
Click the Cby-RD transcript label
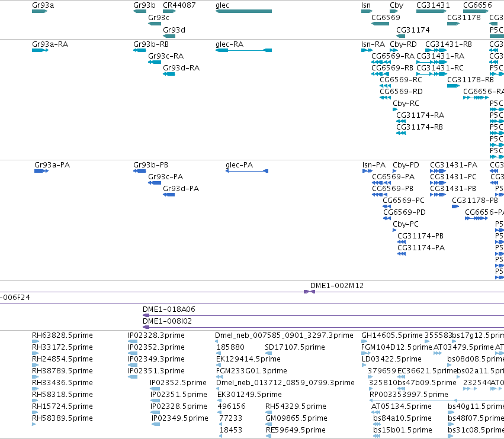[403, 44]
